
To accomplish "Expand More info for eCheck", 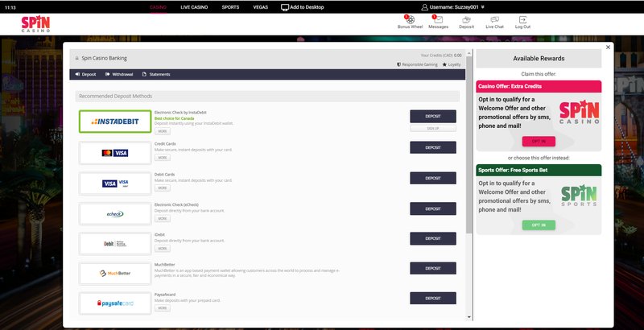I will tap(163, 219).
